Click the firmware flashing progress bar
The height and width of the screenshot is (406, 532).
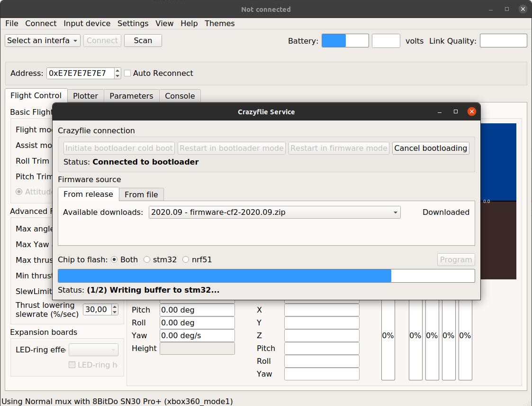click(x=266, y=276)
